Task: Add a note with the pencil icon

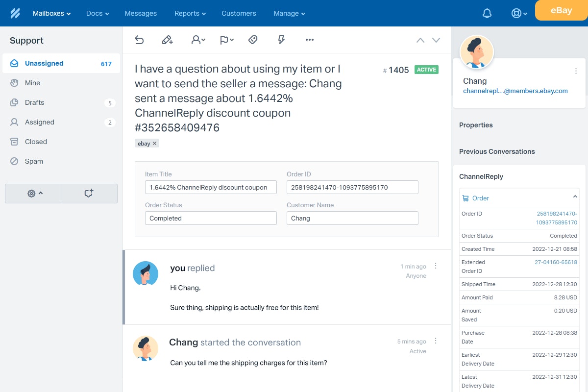Action: pyautogui.click(x=168, y=40)
